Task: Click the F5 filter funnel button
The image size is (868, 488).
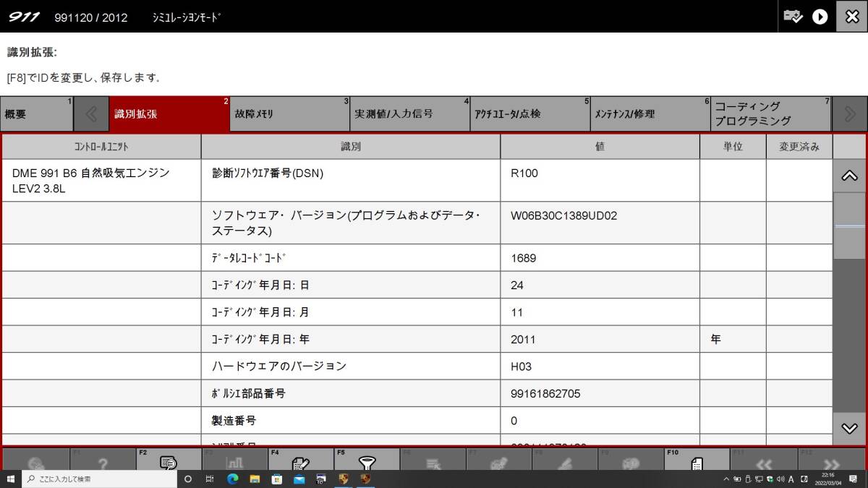Action: tap(367, 461)
